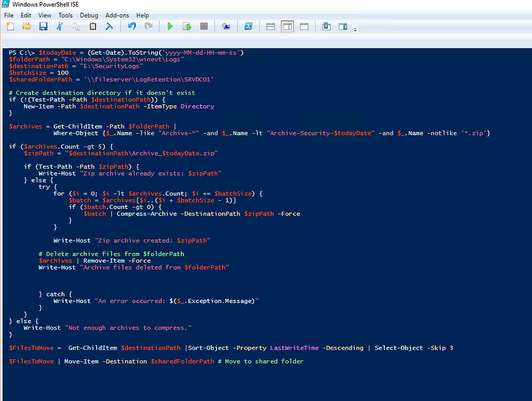Viewport: 532px width, 401px height.
Task: Run script with the green play icon
Action: 170,27
